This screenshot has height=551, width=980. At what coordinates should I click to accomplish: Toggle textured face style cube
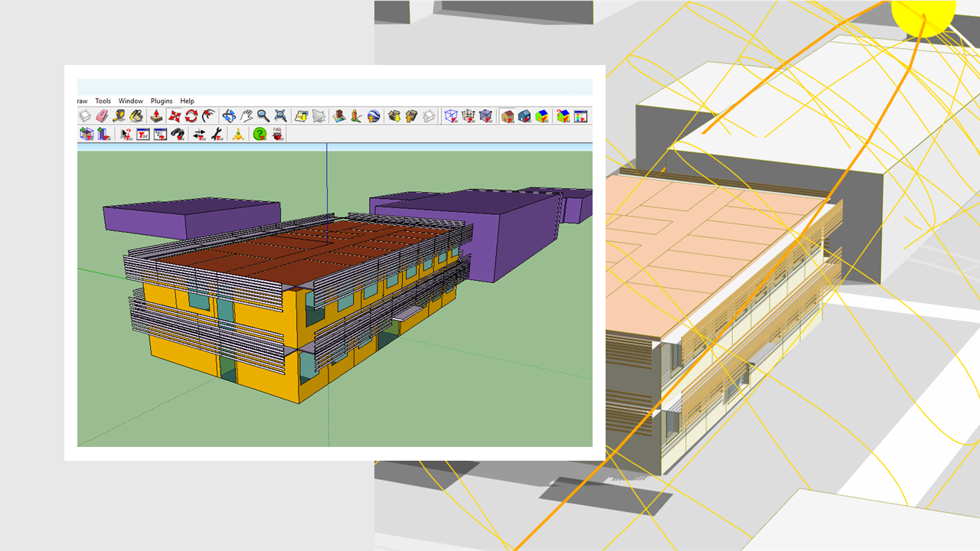point(470,116)
